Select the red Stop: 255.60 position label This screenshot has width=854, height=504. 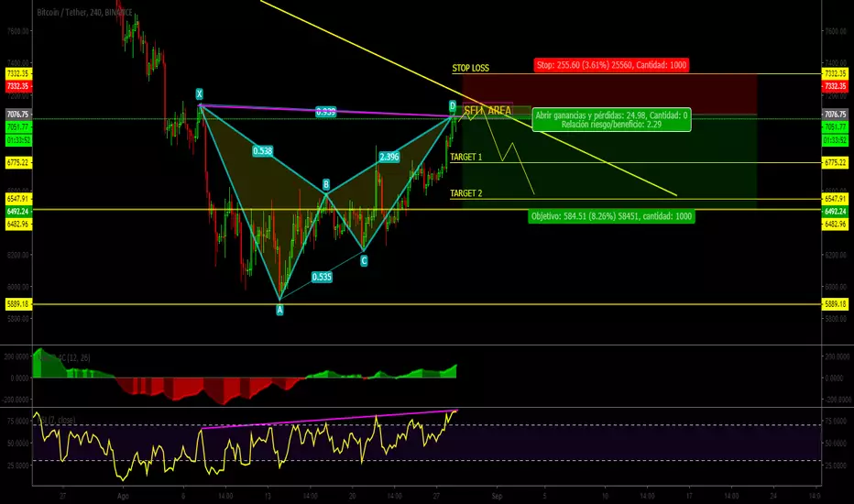point(611,65)
